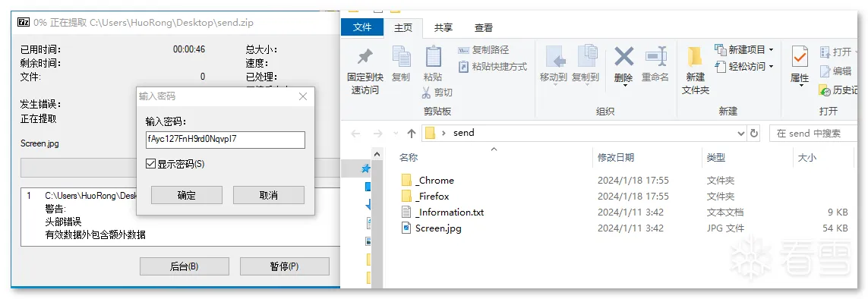Select the Screen.jpg file in Explorer
868x299 pixels.
438,228
